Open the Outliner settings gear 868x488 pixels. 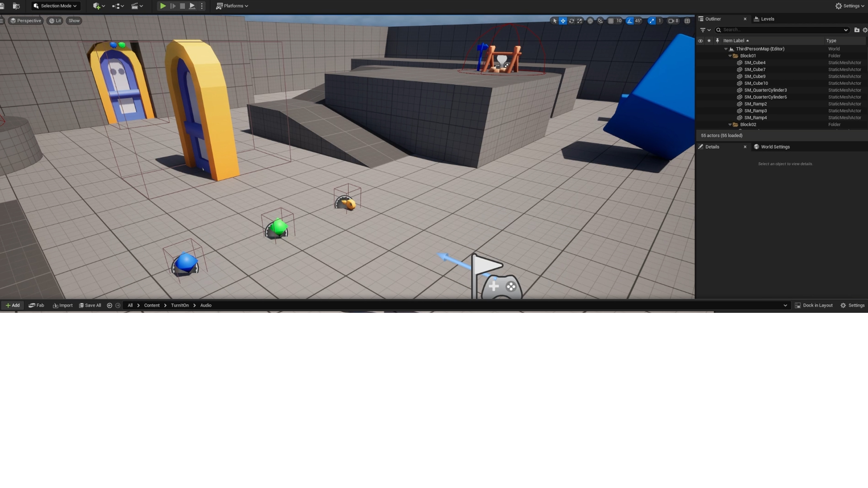point(865,30)
